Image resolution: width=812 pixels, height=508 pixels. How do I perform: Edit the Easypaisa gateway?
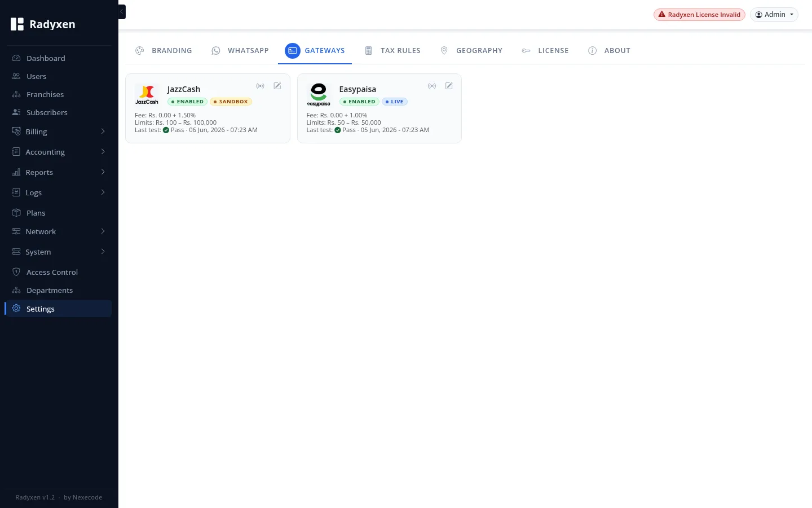[449, 86]
